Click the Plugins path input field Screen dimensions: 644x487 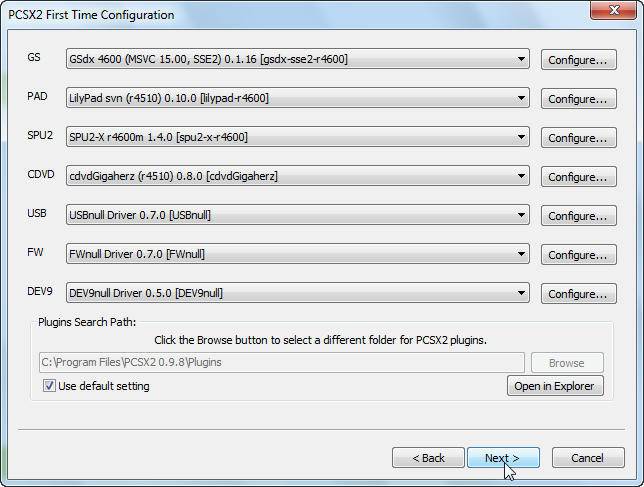tap(282, 363)
